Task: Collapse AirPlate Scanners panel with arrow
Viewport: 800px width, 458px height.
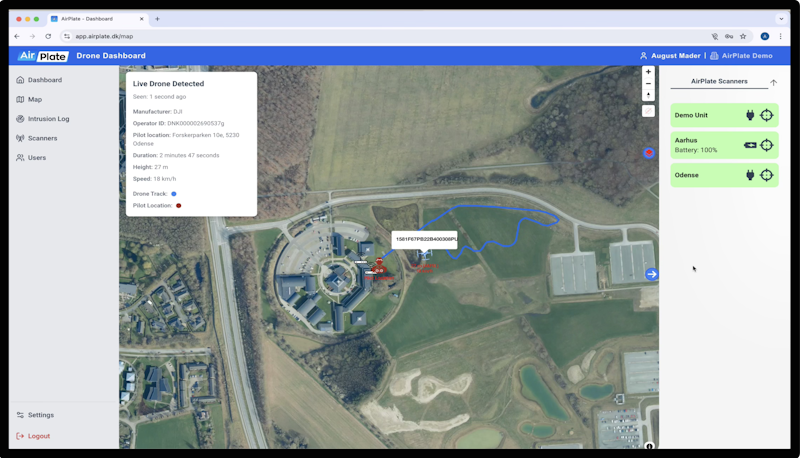Action: tap(773, 82)
